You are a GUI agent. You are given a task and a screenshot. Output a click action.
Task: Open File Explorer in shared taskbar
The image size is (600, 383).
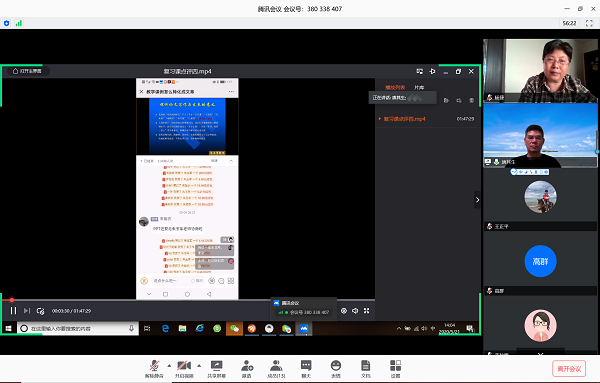click(183, 328)
